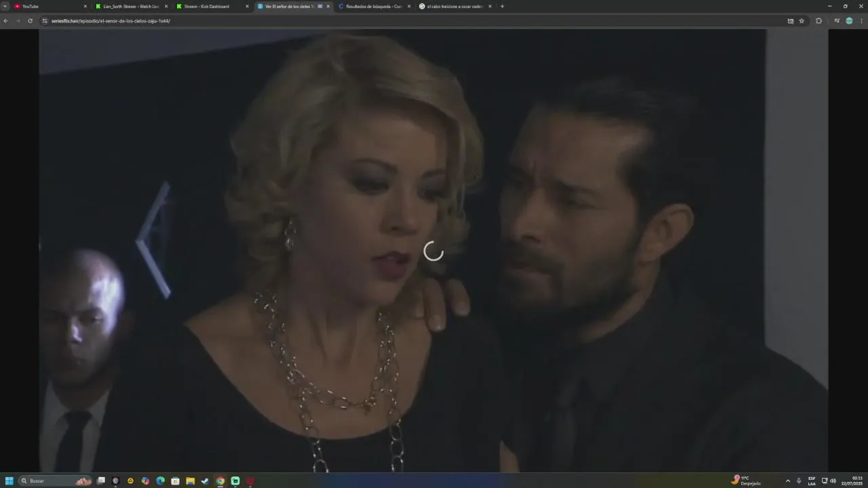
Task: Open the Chrome three-dot menu
Action: coord(861,21)
